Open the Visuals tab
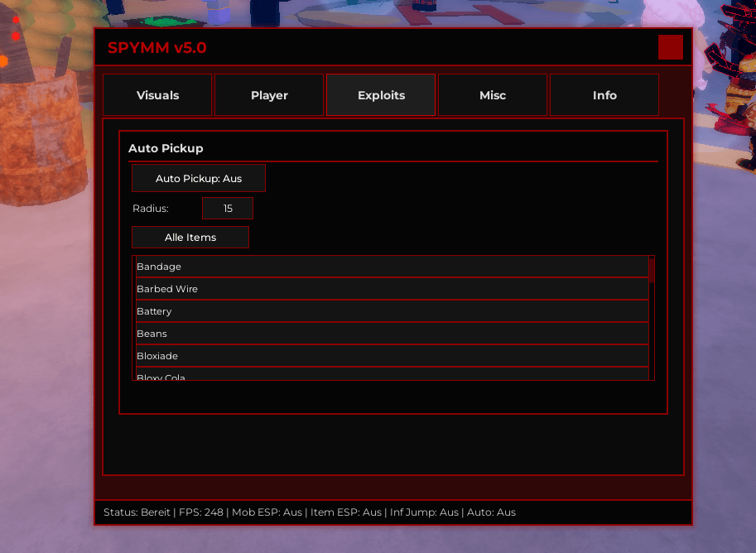This screenshot has width=756, height=553. pyautogui.click(x=157, y=95)
